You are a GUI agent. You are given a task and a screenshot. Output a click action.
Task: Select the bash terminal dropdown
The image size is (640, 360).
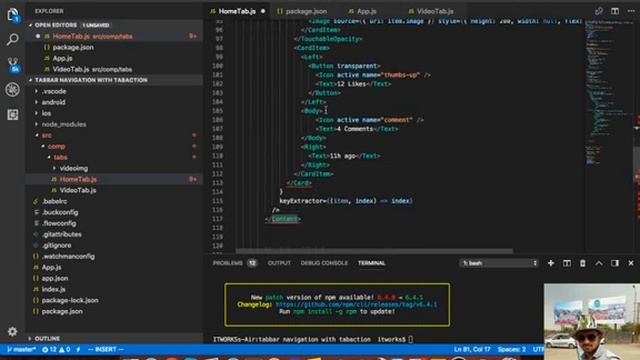499,263
